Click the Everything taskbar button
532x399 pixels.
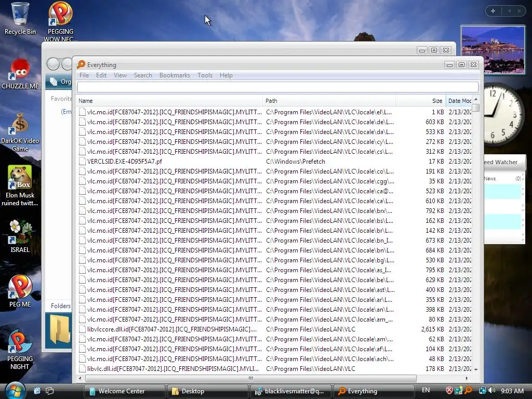pyautogui.click(x=374, y=391)
